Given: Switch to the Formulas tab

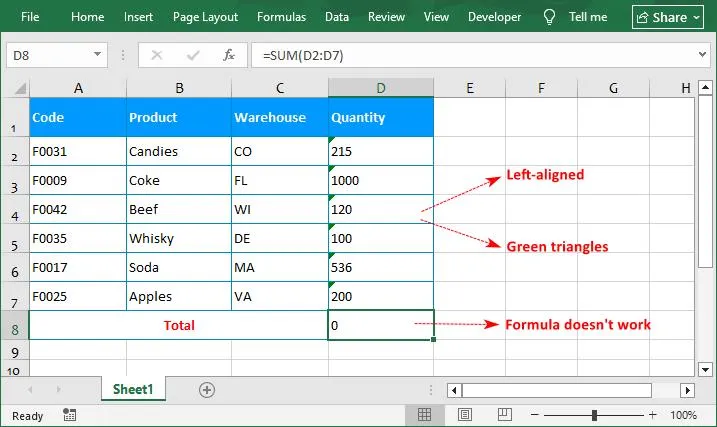Looking at the screenshot, I should [x=281, y=17].
